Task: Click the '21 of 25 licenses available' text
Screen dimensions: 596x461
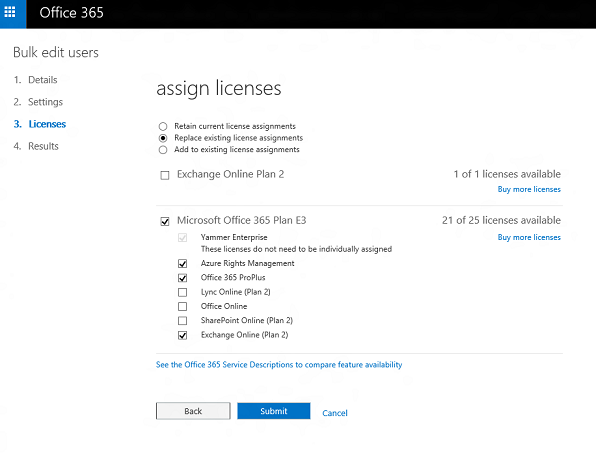Action: coord(501,220)
